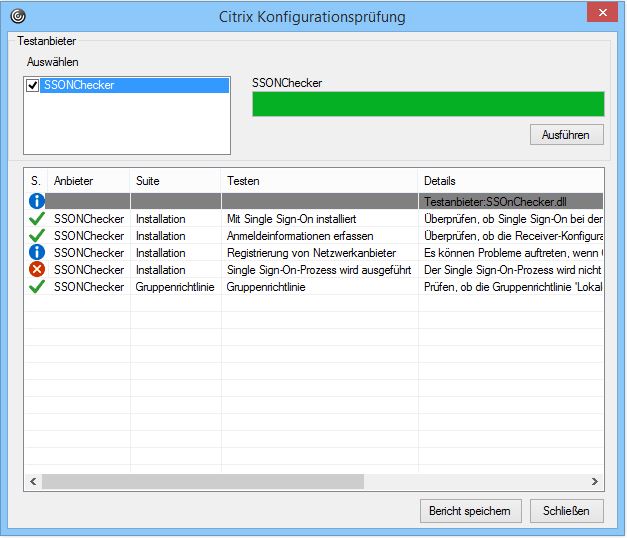
Task: Click green checkmark for Mit Single Sign-On installiert
Action: pos(35,219)
